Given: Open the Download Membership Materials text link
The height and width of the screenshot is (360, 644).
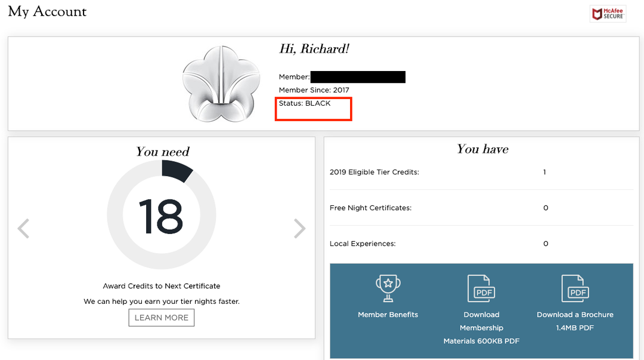Looking at the screenshot, I should coord(481,328).
